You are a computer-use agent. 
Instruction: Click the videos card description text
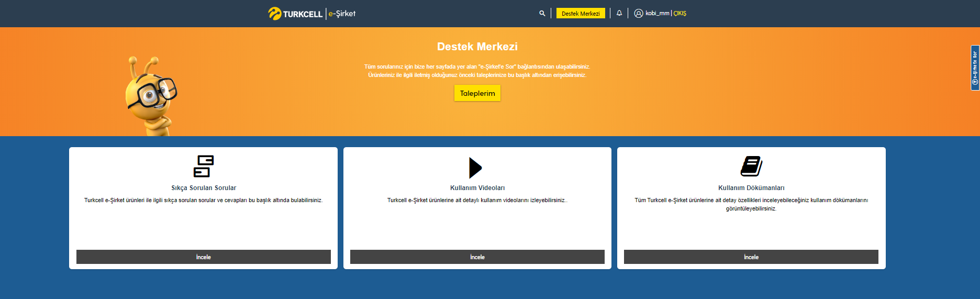point(477,201)
